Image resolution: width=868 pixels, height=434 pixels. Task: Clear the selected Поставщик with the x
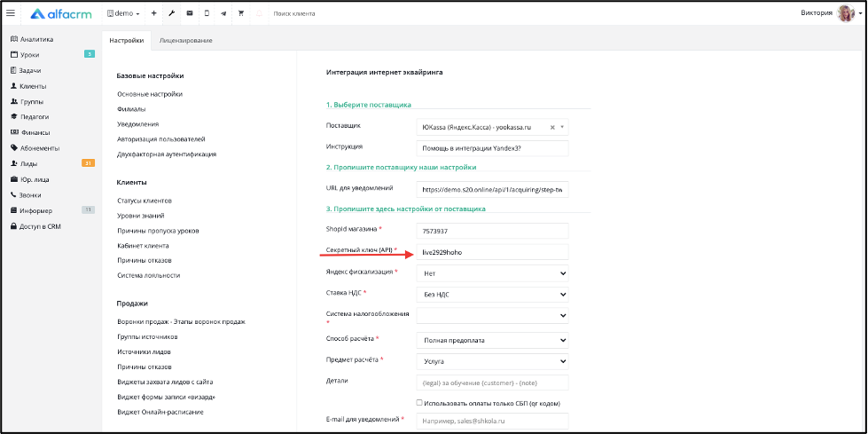coord(551,127)
